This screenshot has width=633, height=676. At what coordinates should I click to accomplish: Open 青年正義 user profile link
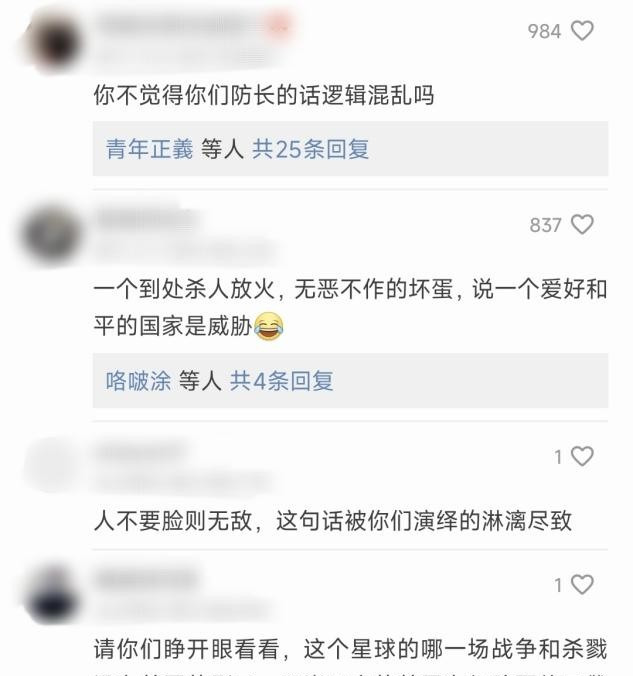149,149
